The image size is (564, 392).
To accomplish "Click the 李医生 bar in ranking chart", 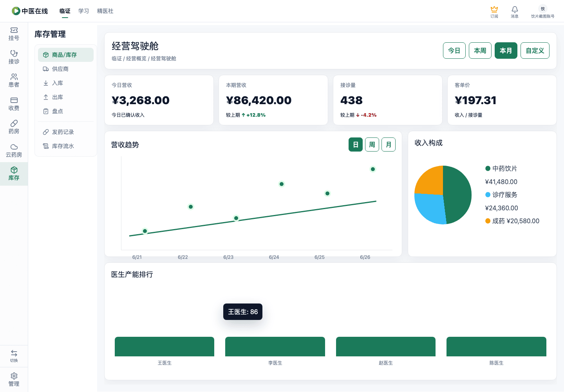I will 275,347.
